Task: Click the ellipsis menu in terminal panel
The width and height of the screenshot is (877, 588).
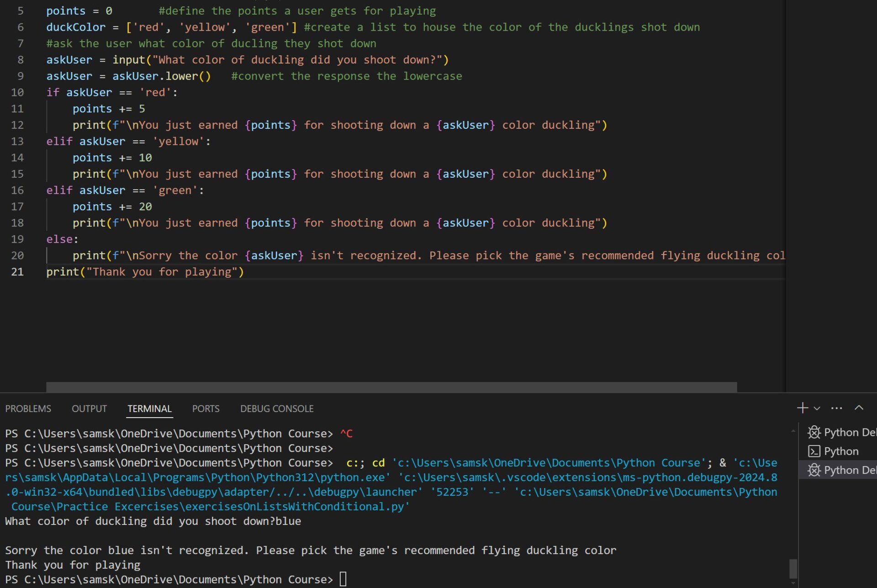Action: (837, 408)
